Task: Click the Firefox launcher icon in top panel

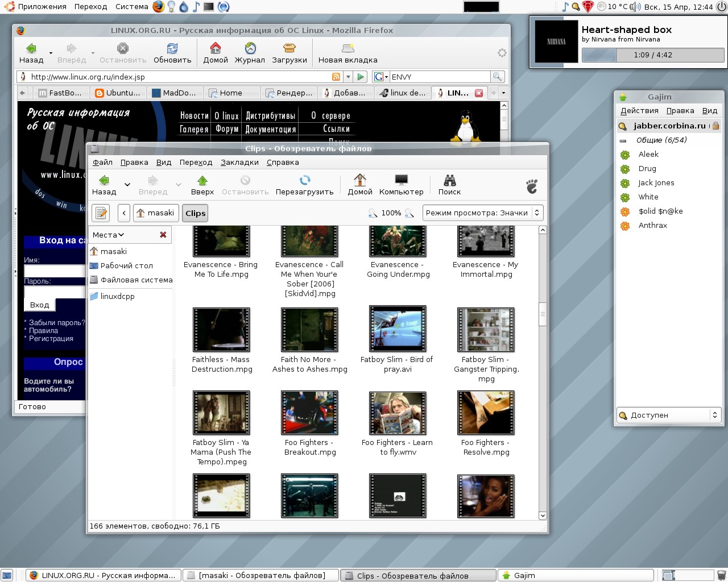Action: tap(159, 7)
